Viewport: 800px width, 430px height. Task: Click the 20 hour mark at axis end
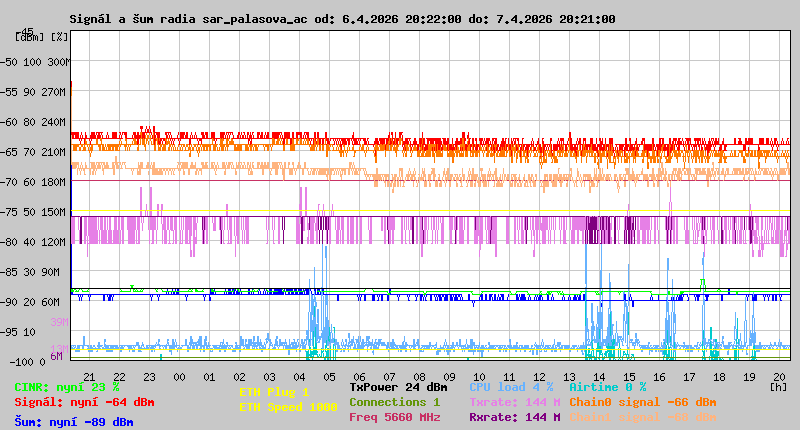tap(779, 376)
